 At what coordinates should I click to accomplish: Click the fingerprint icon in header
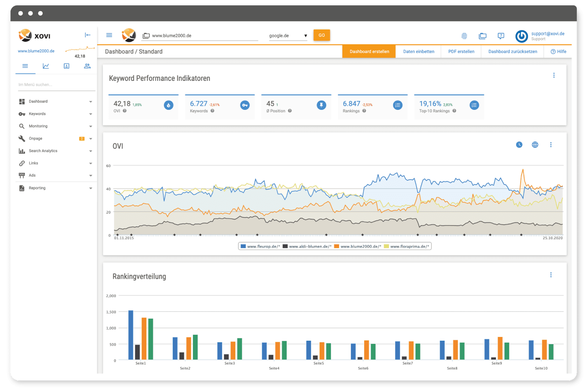(x=464, y=36)
